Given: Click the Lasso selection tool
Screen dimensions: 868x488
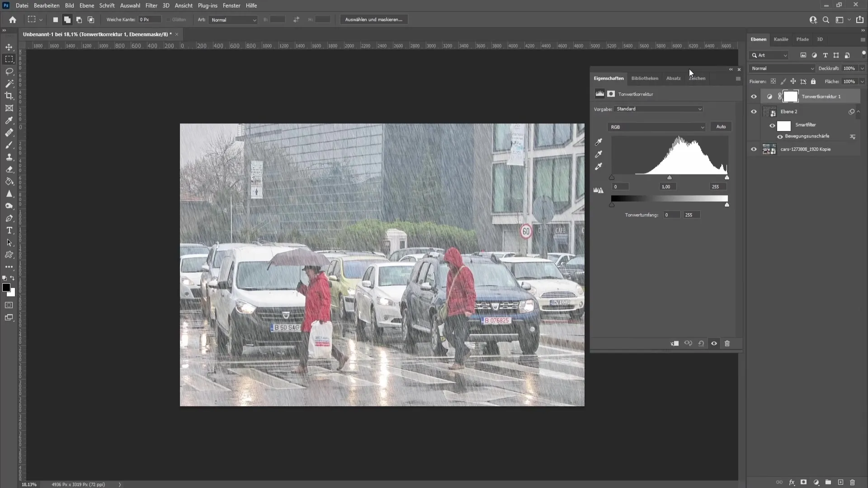Looking at the screenshot, I should (x=9, y=71).
